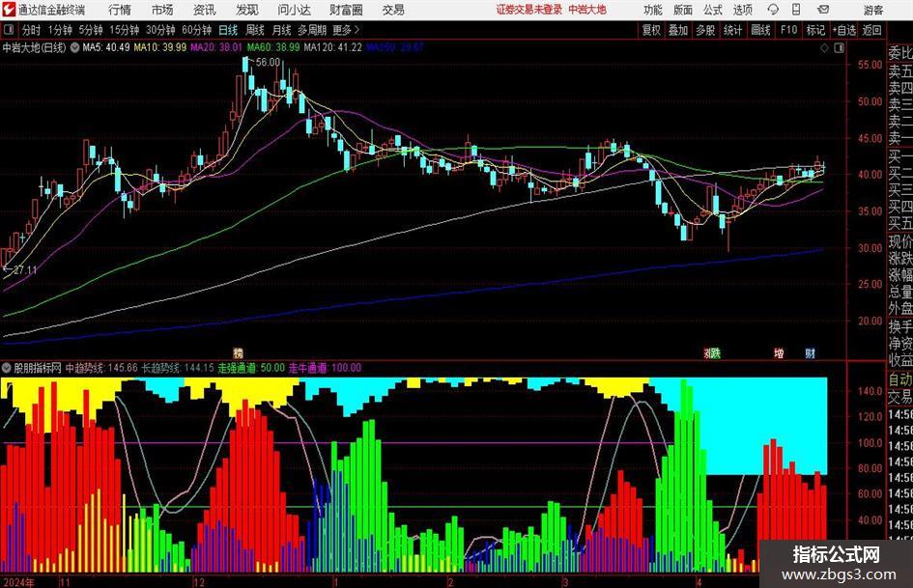This screenshot has height=588, width=913.
Task: Click the 标记 mark button
Action: pyautogui.click(x=815, y=30)
